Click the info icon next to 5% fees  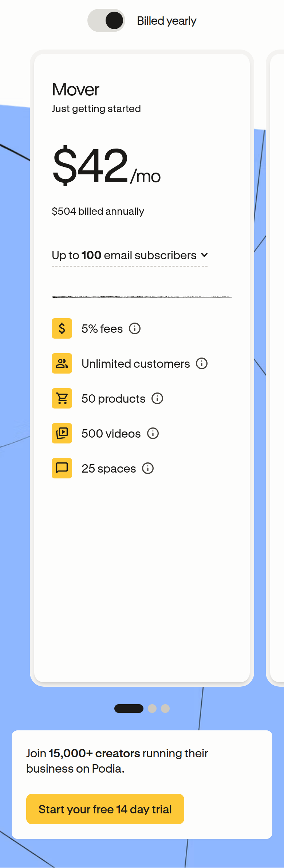[135, 328]
